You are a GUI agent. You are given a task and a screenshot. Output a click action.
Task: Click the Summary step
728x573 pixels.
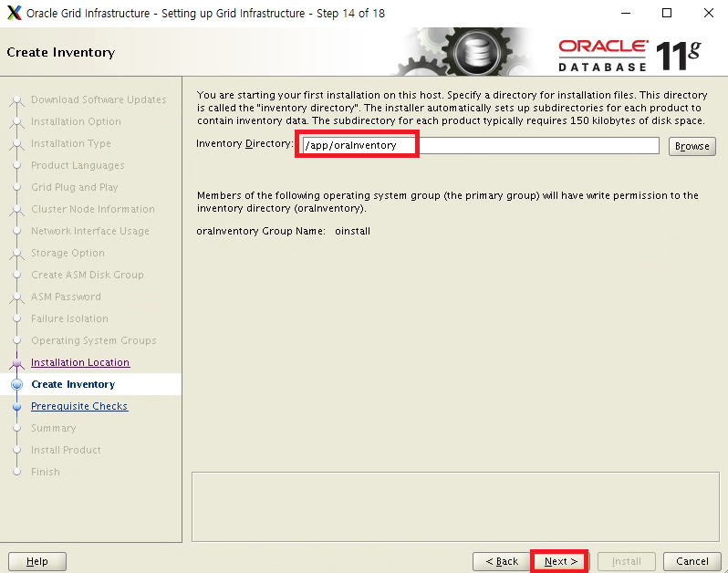[54, 428]
